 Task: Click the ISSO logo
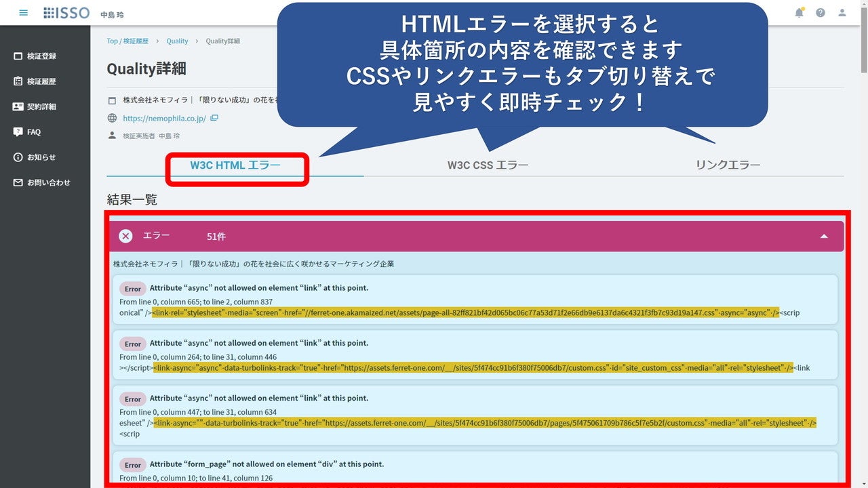pyautogui.click(x=66, y=13)
